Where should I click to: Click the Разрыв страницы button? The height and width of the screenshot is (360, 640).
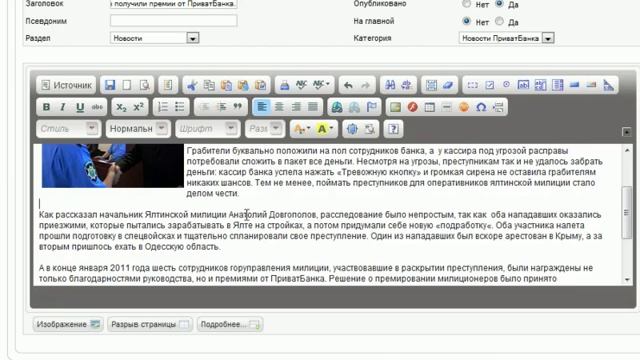150,324
